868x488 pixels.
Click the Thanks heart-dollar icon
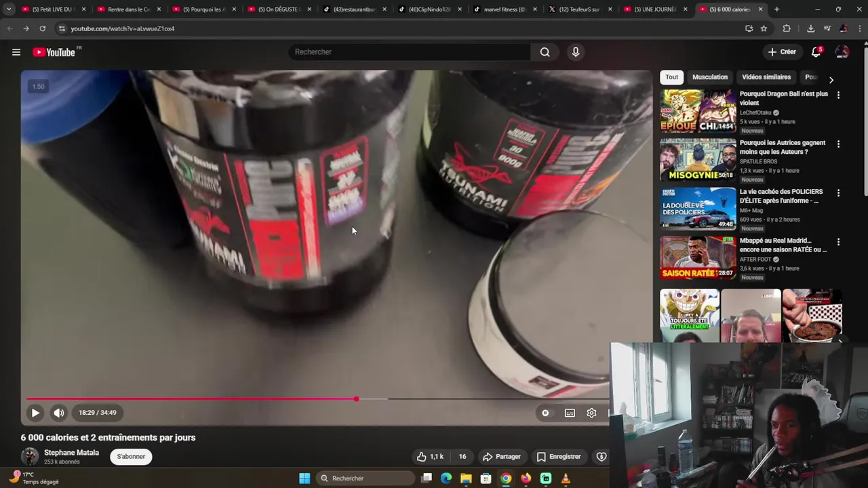tap(601, 457)
